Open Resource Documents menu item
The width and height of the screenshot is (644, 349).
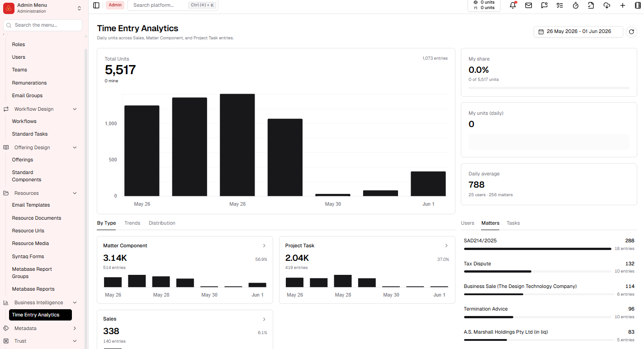tap(37, 218)
